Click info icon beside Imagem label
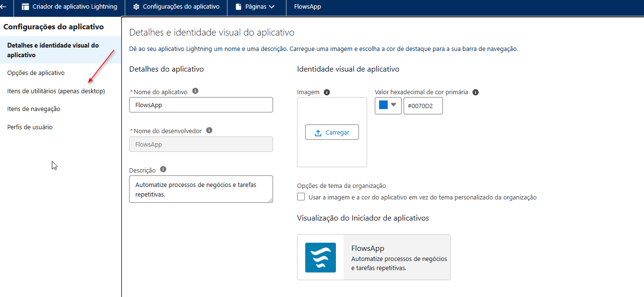644x297 pixels. (x=327, y=92)
